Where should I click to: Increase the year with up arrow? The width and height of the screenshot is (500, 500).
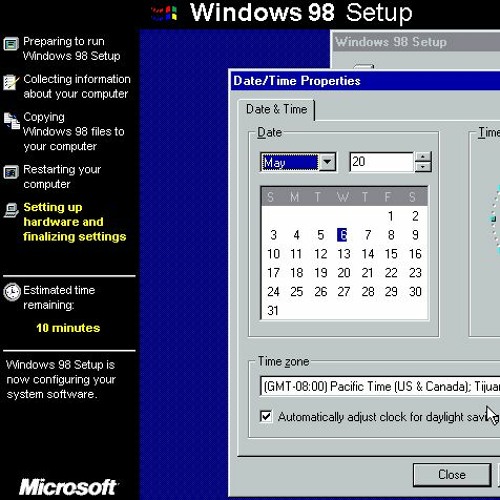(x=423, y=157)
